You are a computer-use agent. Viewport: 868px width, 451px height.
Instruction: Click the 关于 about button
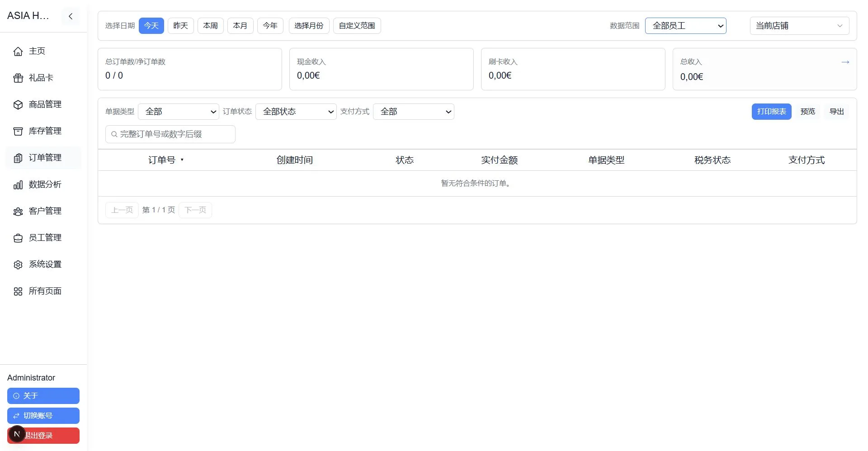pyautogui.click(x=43, y=396)
